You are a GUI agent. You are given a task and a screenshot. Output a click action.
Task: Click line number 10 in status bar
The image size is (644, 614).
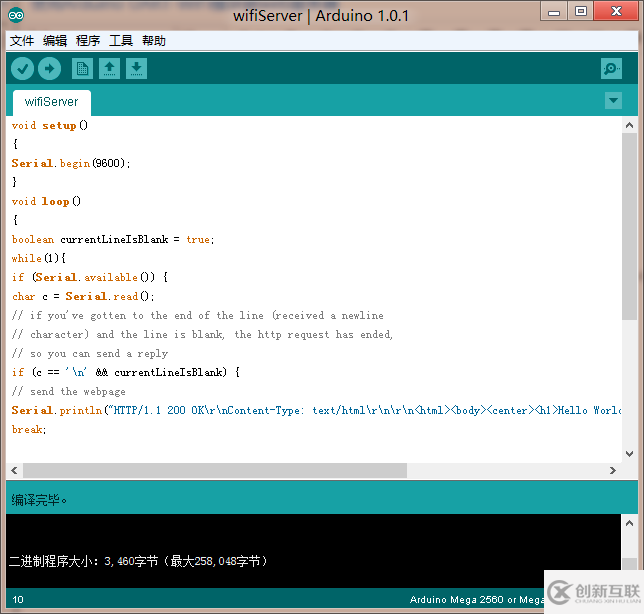(x=18, y=600)
